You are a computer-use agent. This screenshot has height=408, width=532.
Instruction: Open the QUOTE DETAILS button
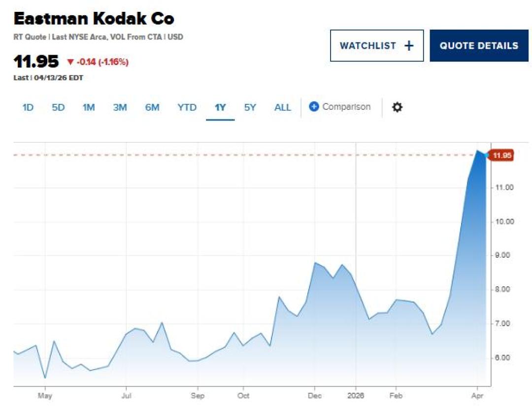tap(479, 46)
